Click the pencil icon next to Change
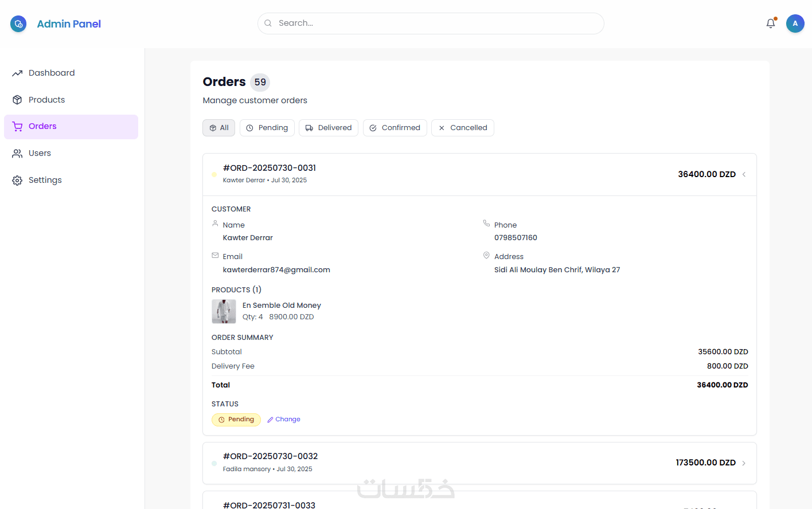Image resolution: width=812 pixels, height=509 pixels. (x=270, y=420)
